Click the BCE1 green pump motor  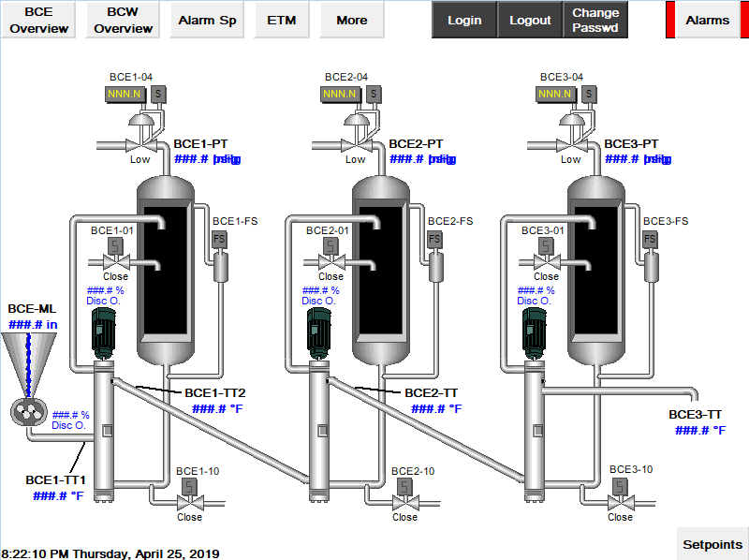click(x=104, y=333)
